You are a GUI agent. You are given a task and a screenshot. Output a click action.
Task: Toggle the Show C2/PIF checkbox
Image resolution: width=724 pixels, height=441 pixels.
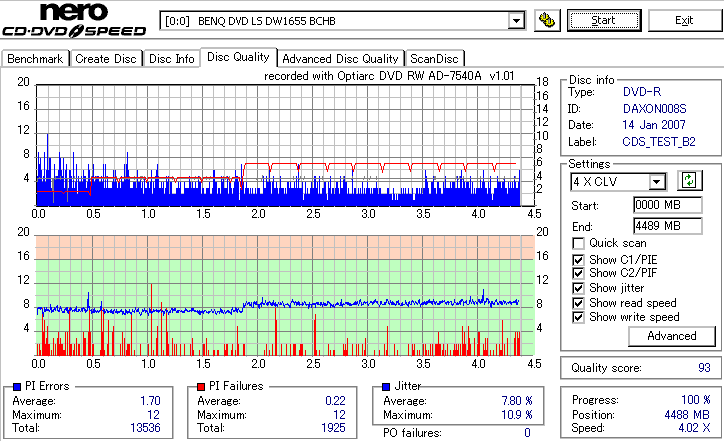(578, 273)
